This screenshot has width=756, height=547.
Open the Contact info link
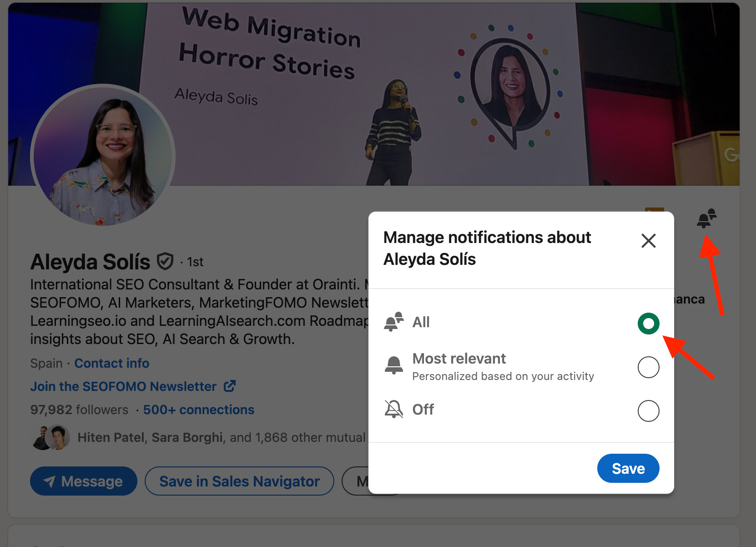coord(112,363)
